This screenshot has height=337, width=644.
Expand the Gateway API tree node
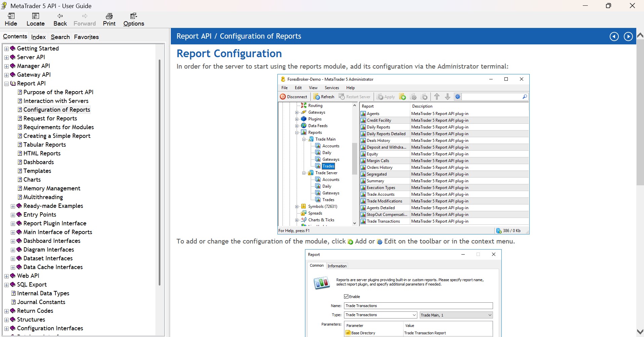(x=6, y=75)
